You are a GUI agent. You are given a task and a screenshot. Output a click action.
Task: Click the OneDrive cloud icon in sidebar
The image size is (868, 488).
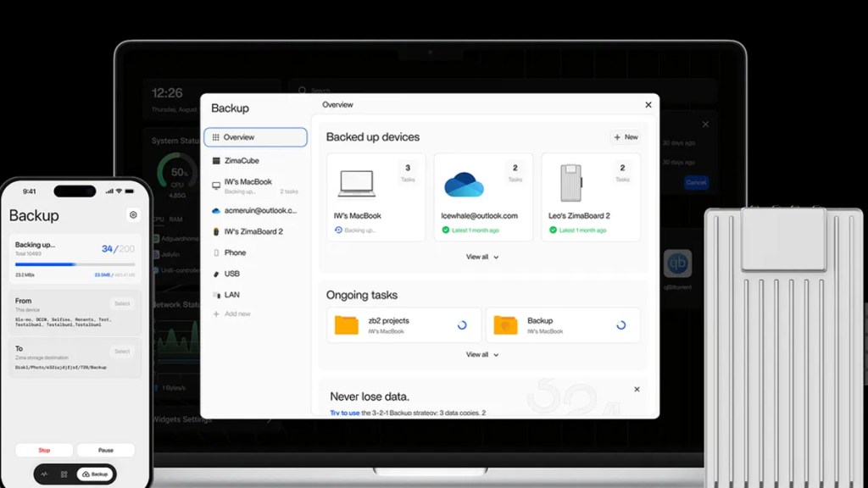[x=216, y=211]
